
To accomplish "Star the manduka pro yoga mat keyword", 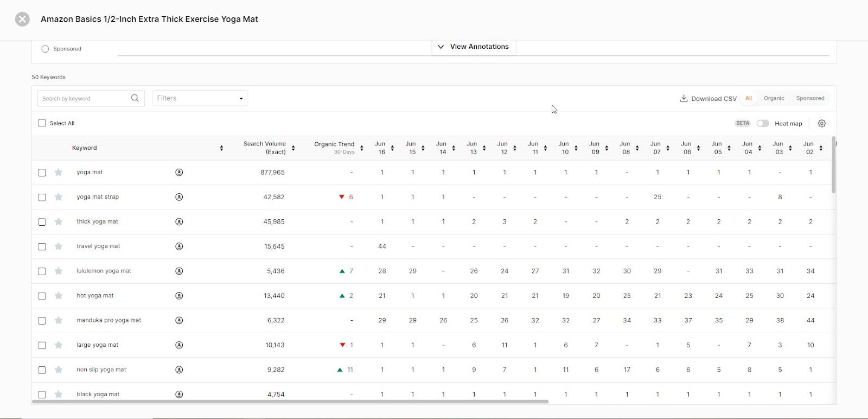I will click(59, 320).
